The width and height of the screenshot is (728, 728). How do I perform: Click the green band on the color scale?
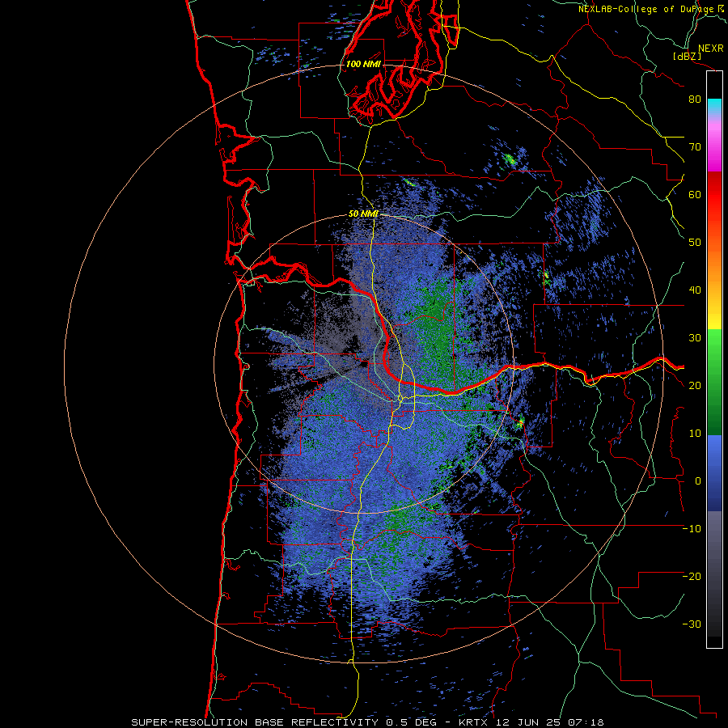point(714,382)
